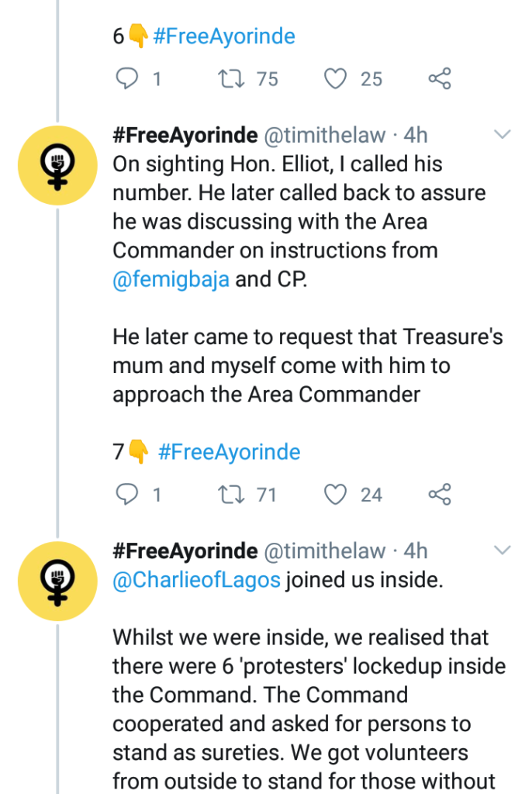Image resolution: width=532 pixels, height=794 pixels.
Task: Open the @CharlieofLagos profile mention
Action: pyautogui.click(x=196, y=580)
